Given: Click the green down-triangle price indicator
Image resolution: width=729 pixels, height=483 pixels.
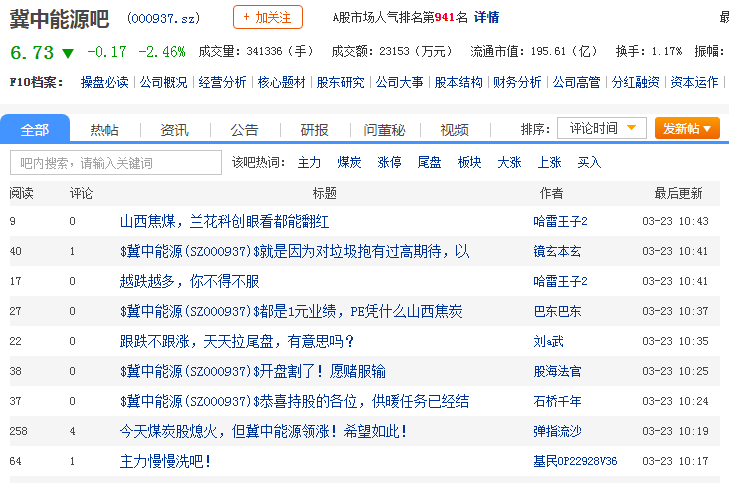Looking at the screenshot, I should point(68,53).
